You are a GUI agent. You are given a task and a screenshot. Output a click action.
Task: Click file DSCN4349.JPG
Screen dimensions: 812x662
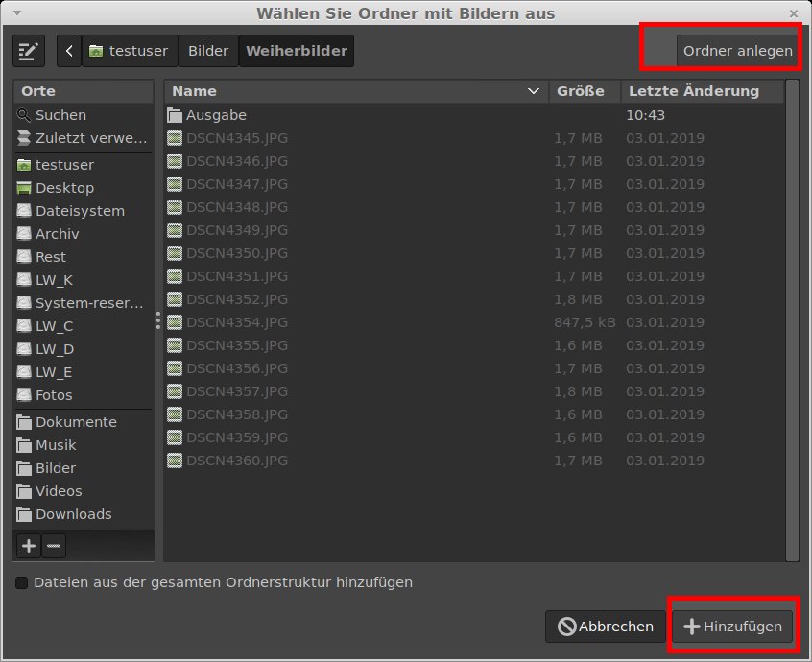474,230
